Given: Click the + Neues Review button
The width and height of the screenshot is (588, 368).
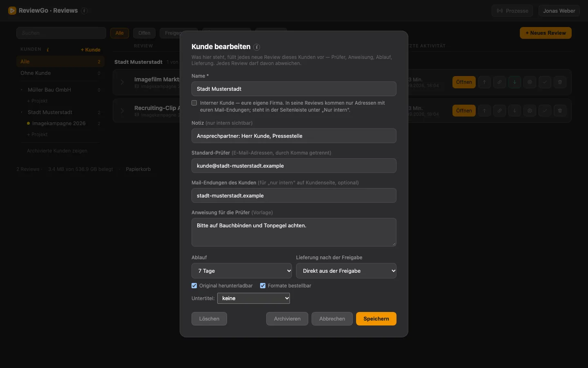Looking at the screenshot, I should tap(546, 33).
